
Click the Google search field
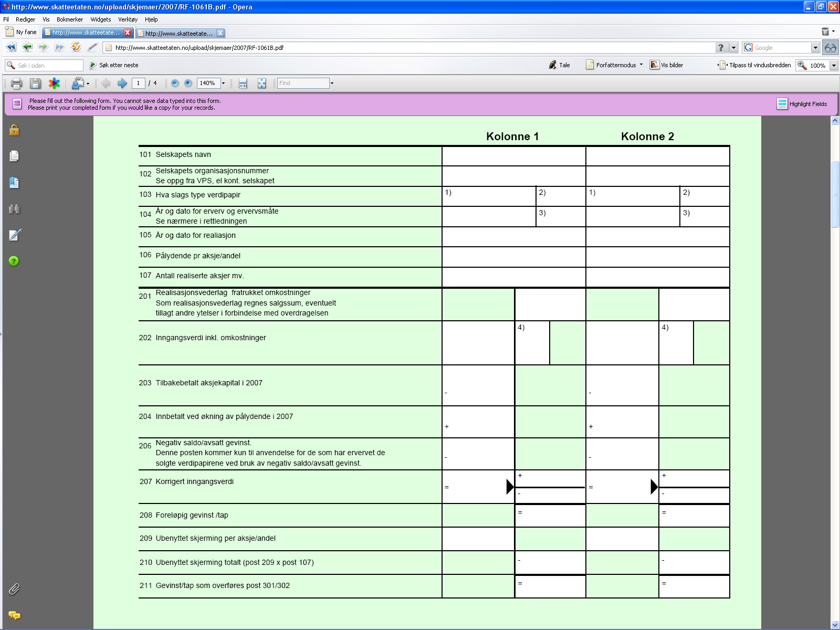tap(782, 48)
